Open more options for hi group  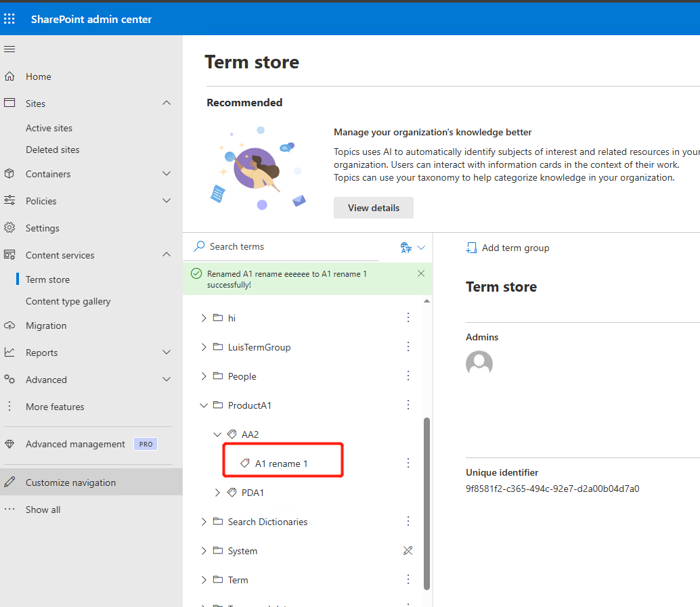[408, 317]
